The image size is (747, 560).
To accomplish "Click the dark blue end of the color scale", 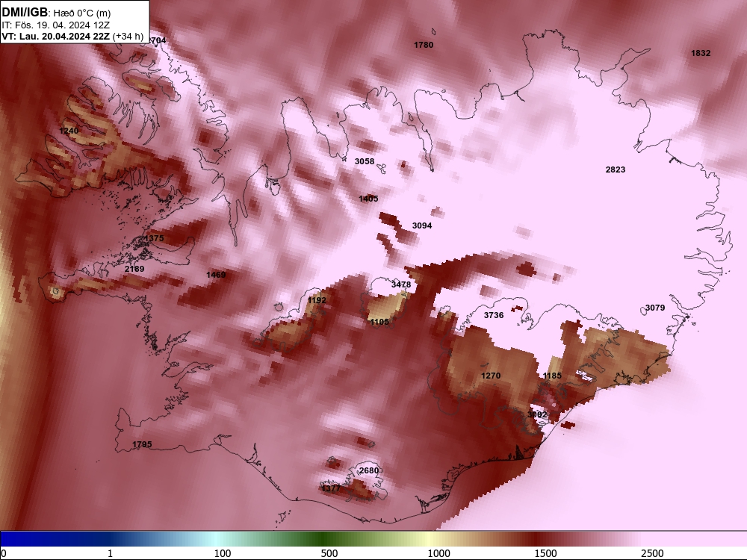I will click(28, 539).
